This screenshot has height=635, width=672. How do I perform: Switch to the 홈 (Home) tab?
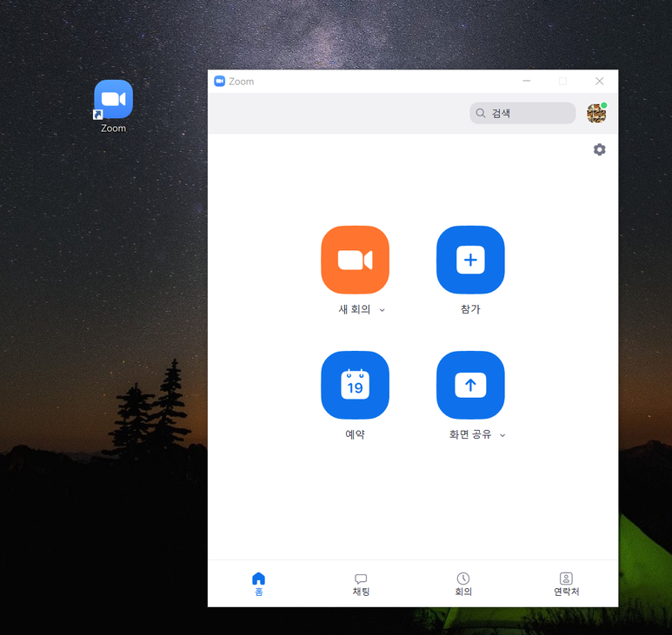258,584
